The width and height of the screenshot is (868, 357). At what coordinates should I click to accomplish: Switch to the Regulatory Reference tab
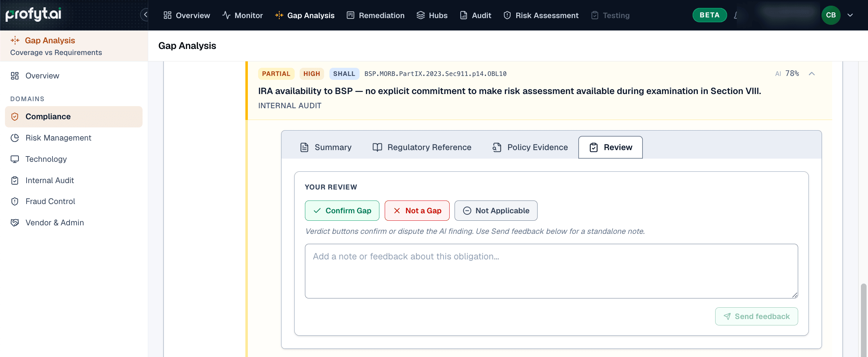click(422, 147)
